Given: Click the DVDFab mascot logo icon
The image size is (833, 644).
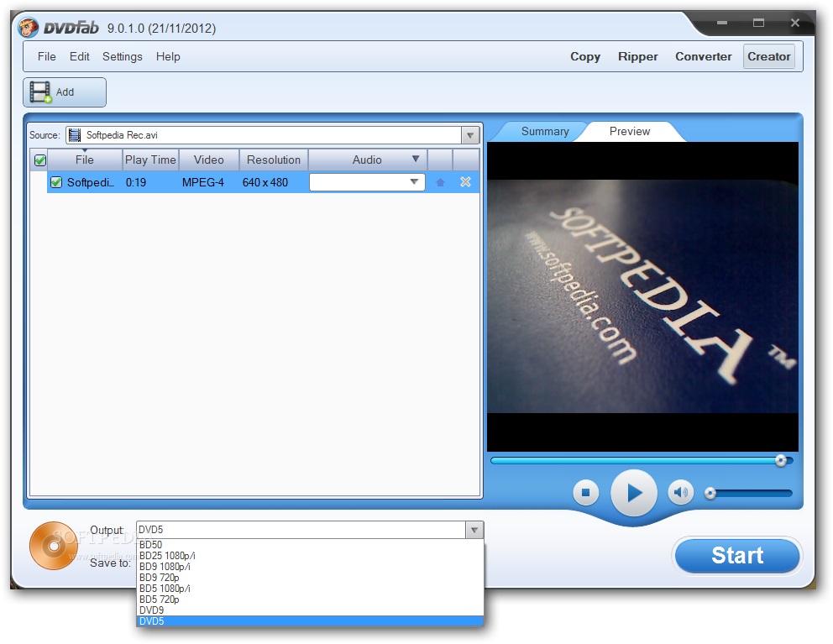Looking at the screenshot, I should click(x=29, y=27).
